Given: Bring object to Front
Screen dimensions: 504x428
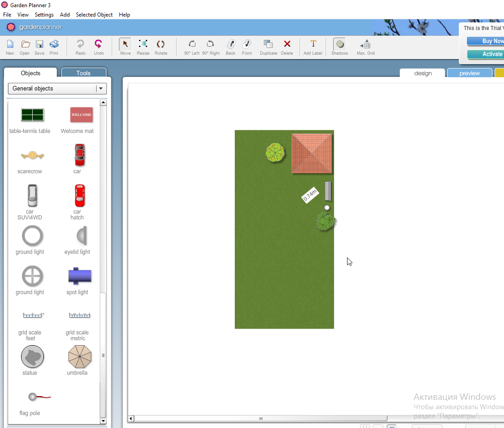Looking at the screenshot, I should click(247, 47).
